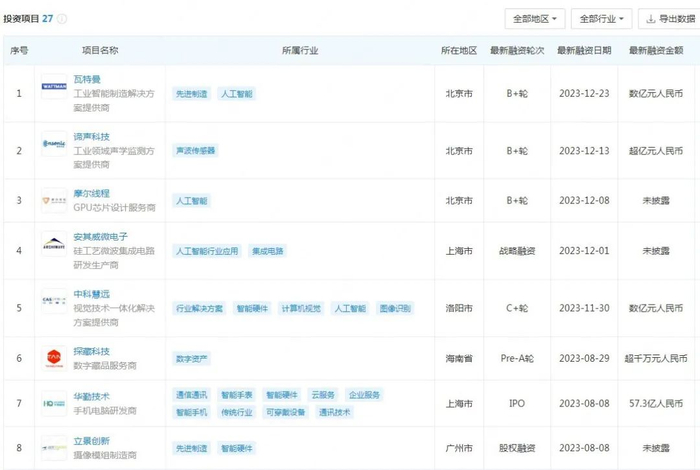Open the 中科慧远 project link
Screen dimensions: 700x470
[92, 294]
